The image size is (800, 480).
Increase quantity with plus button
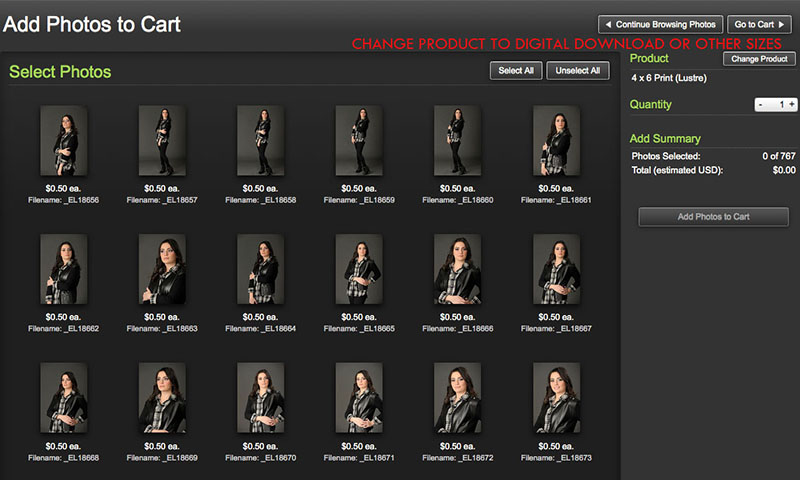click(791, 104)
